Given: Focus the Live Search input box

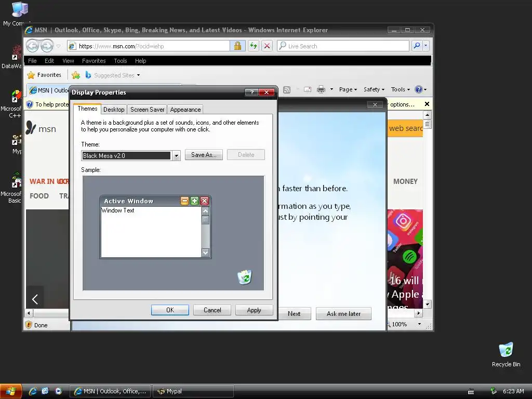Looking at the screenshot, I should click(x=343, y=46).
